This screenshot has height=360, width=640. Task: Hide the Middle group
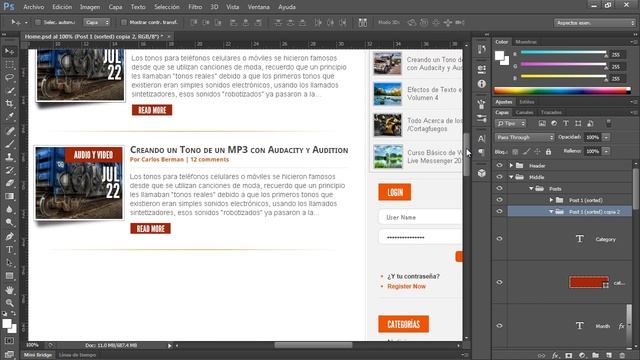click(499, 177)
